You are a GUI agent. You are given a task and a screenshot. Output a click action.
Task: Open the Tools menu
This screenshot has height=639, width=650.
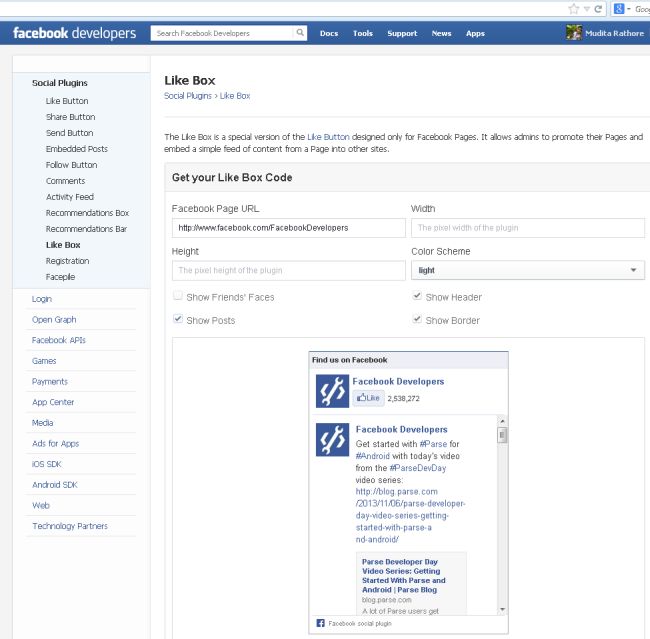click(363, 33)
